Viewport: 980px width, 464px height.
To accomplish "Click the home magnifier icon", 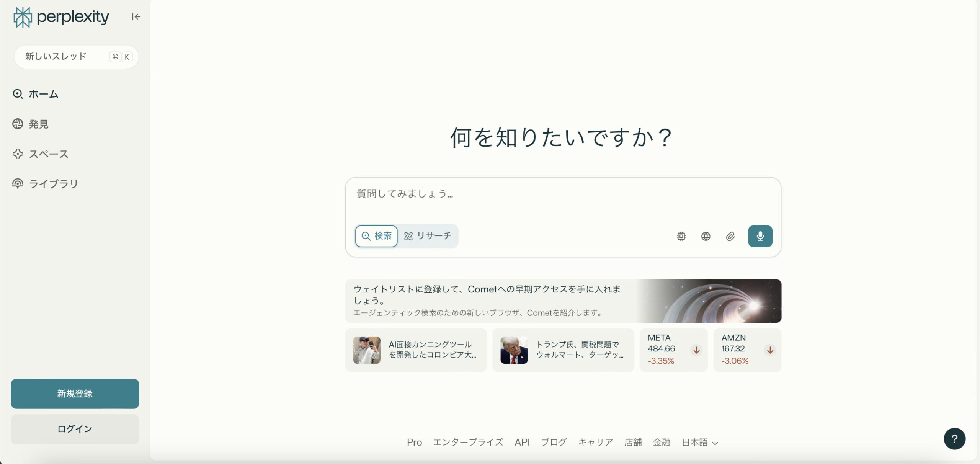I will 18,94.
